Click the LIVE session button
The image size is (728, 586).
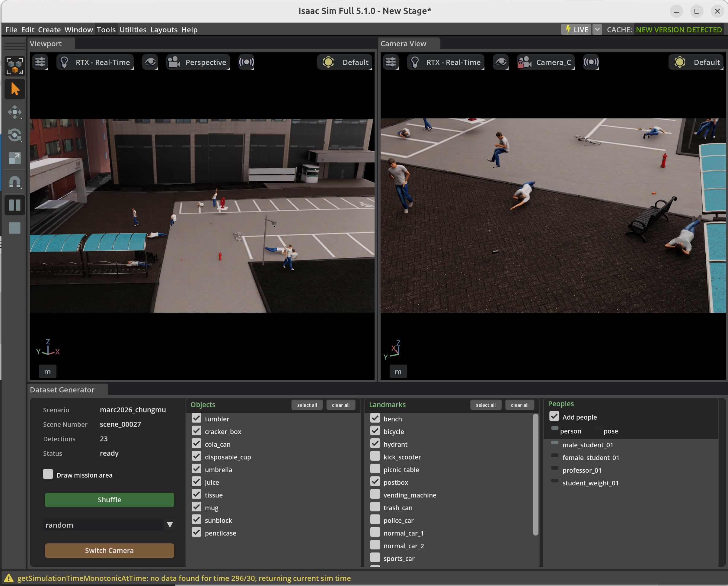(x=577, y=30)
